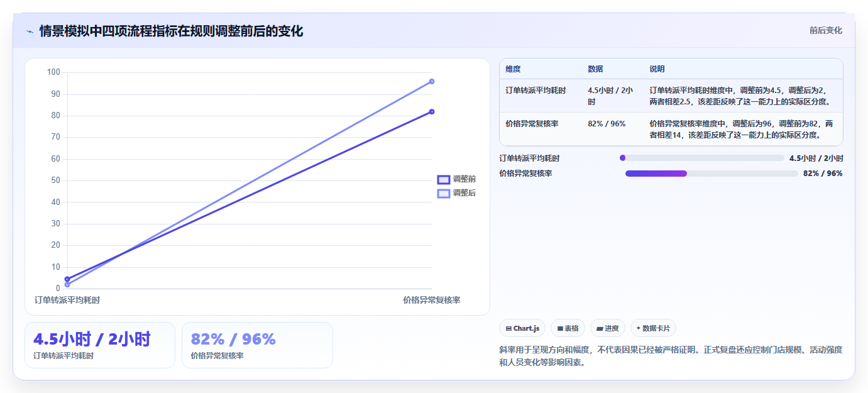868x393 pixels.
Task: Select the 进度 chip
Action: pos(608,328)
